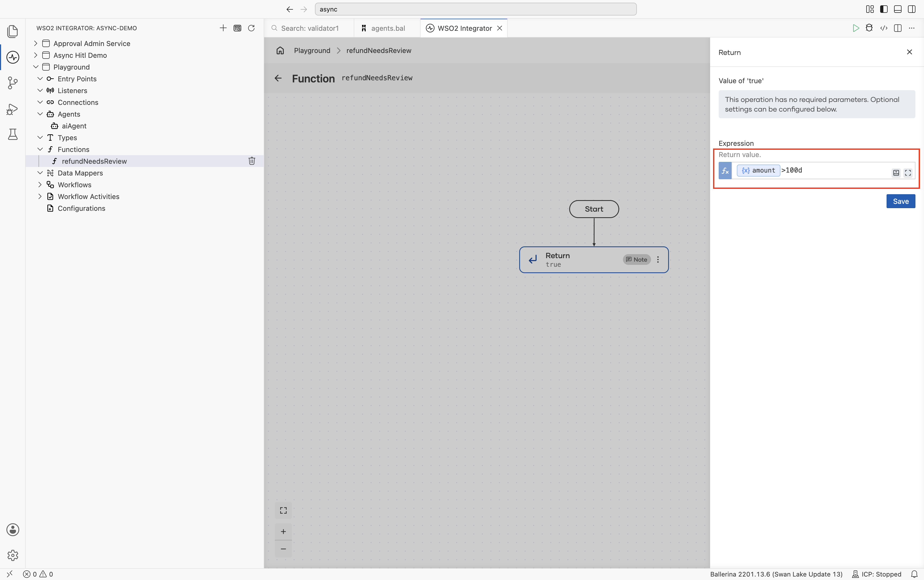Open Run and Debug view
This screenshot has width=924, height=580.
13,109
